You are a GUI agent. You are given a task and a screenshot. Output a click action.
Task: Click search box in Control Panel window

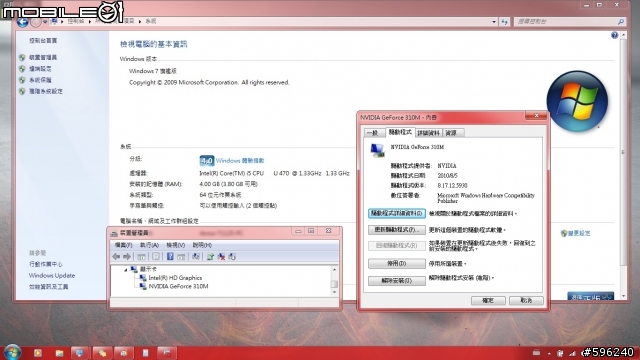[x=569, y=21]
